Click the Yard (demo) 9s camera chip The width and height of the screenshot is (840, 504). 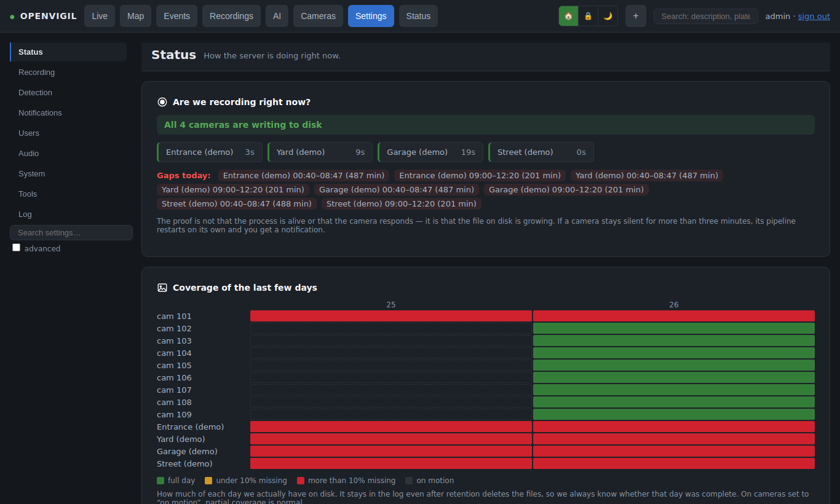320,152
